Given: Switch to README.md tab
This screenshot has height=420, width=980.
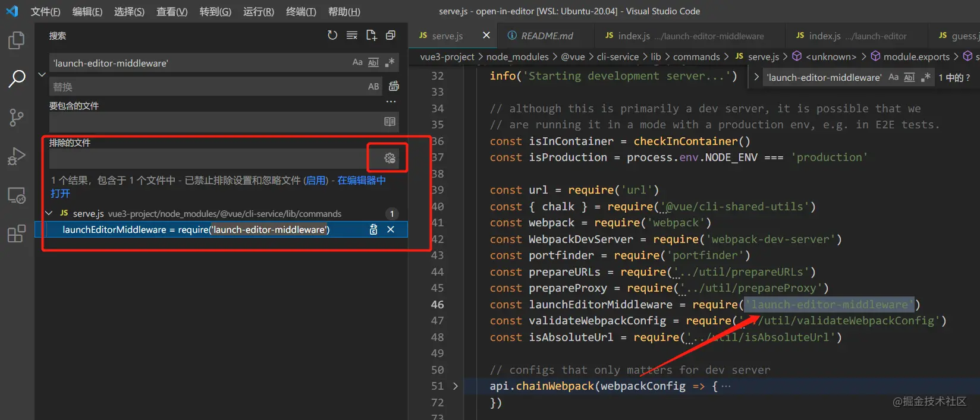Looking at the screenshot, I should coord(546,36).
